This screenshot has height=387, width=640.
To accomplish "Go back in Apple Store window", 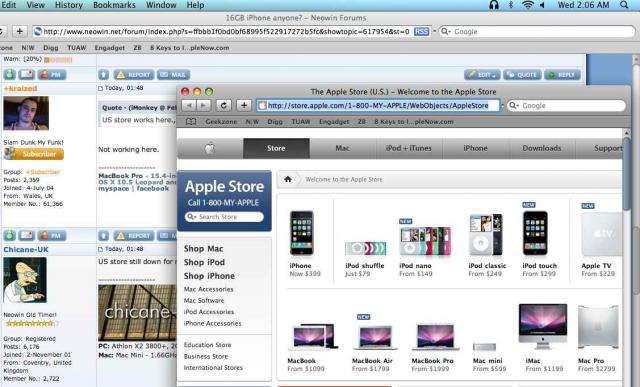I will [189, 105].
